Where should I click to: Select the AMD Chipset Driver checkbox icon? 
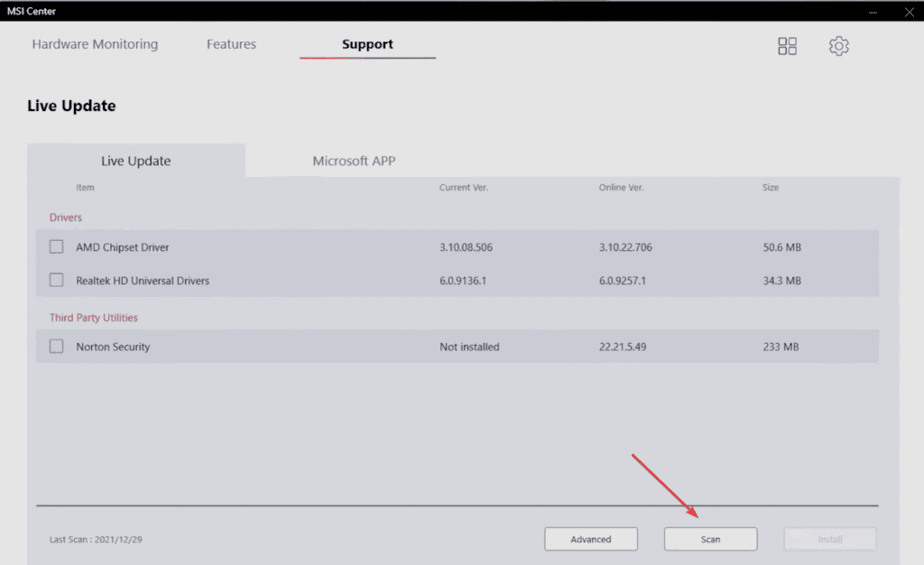click(x=56, y=246)
